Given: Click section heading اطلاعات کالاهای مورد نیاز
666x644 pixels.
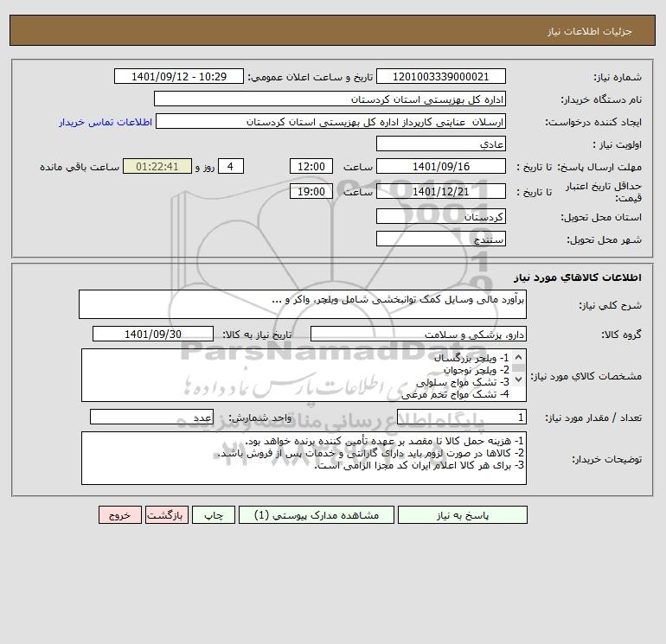Looking at the screenshot, I should tap(577, 277).
